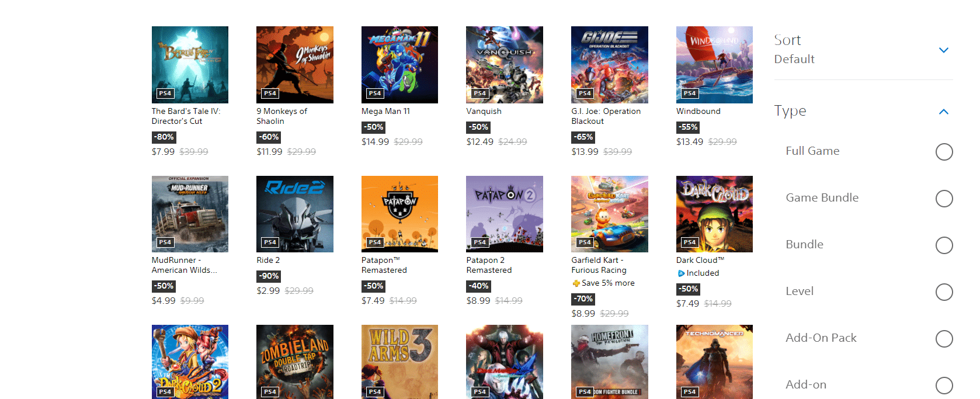Click the -90% discount badge under Ride 2
980x399 pixels.
point(269,276)
